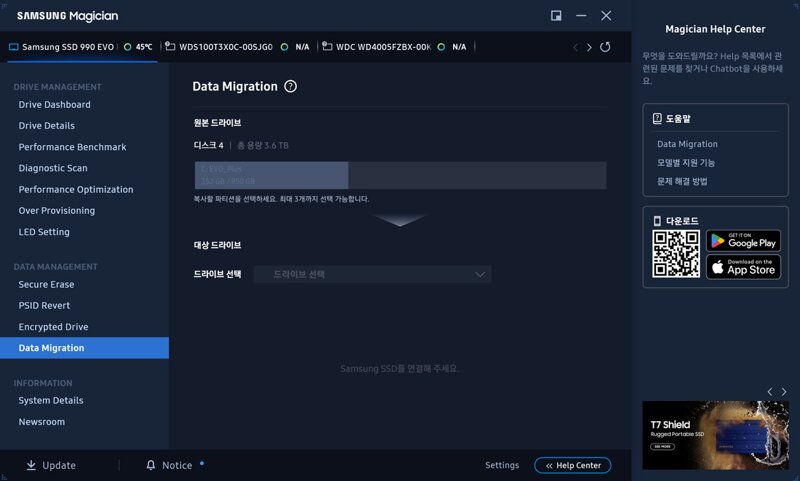The height and width of the screenshot is (481, 800).
Task: Click the refresh drives icon
Action: tap(605, 47)
